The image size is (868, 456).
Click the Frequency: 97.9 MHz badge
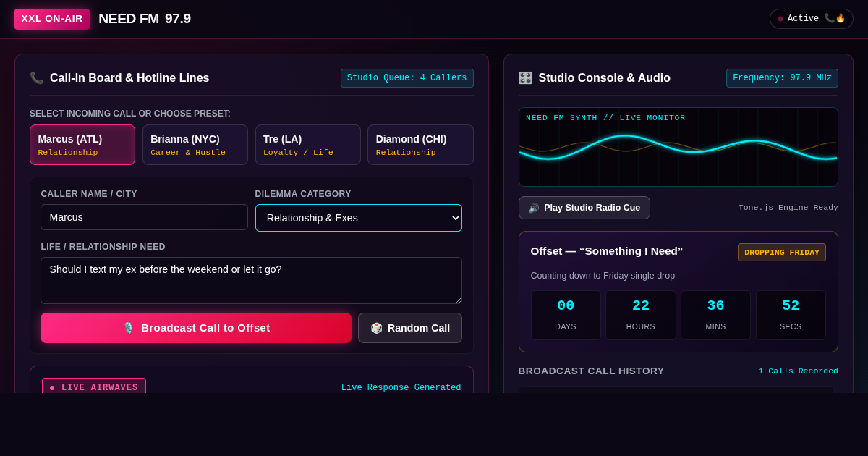[782, 78]
